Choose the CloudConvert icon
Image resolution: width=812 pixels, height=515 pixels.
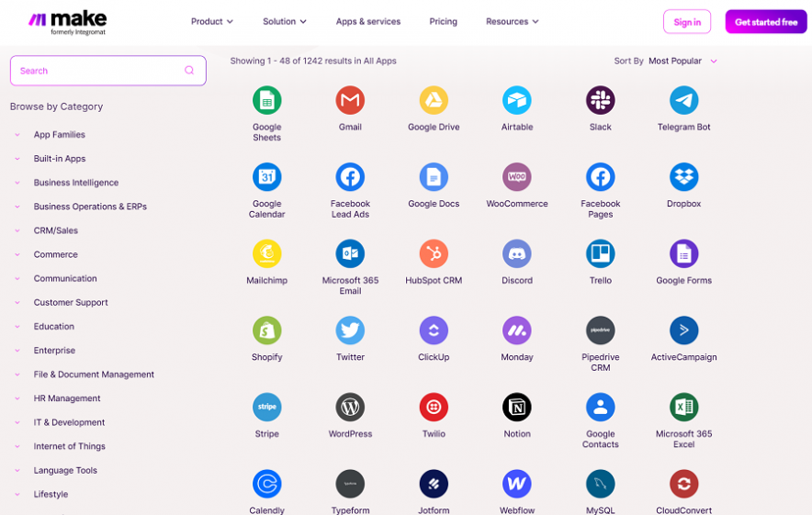pyautogui.click(x=683, y=484)
